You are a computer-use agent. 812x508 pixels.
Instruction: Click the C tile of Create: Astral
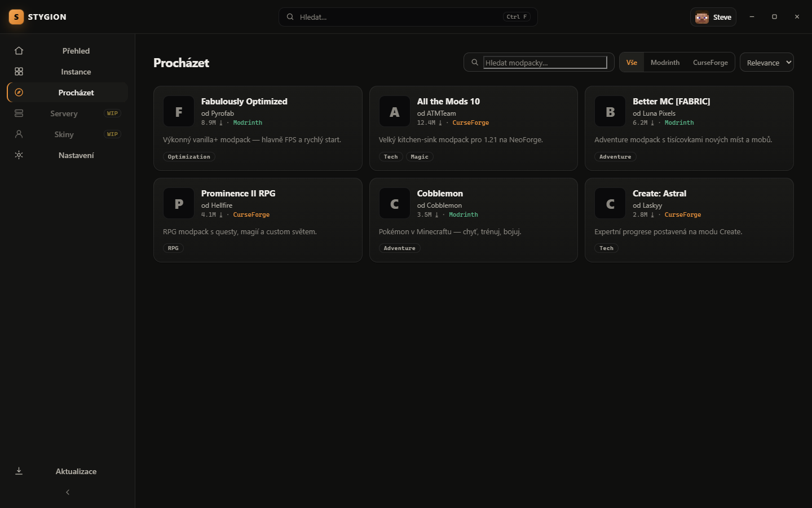(610, 204)
